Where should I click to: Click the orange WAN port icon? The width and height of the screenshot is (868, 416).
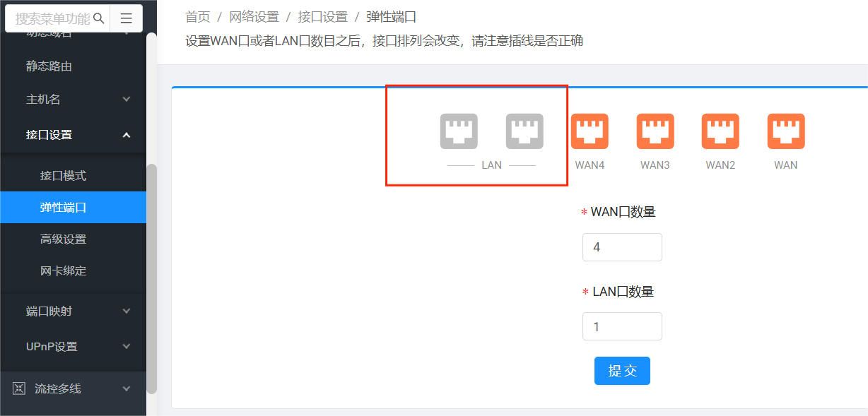(786, 131)
